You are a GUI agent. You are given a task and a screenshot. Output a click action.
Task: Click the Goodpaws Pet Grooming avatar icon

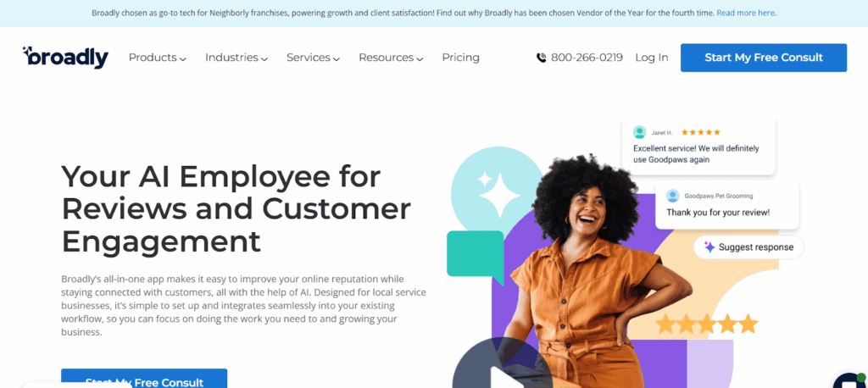tap(672, 196)
